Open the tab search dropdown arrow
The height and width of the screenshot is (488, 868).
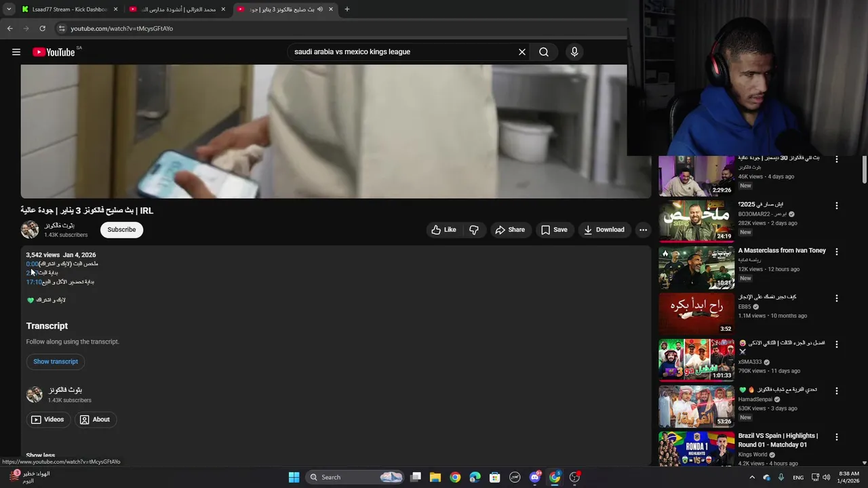[x=8, y=9]
